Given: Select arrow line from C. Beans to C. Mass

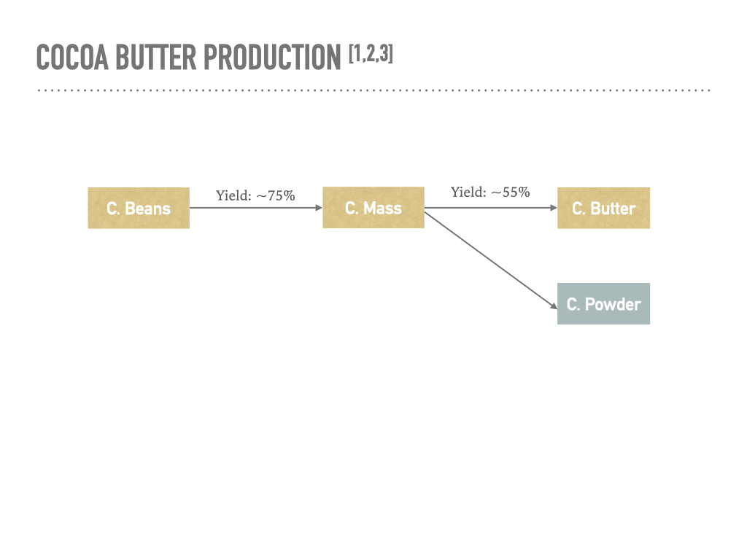Looking at the screenshot, I should [x=248, y=208].
